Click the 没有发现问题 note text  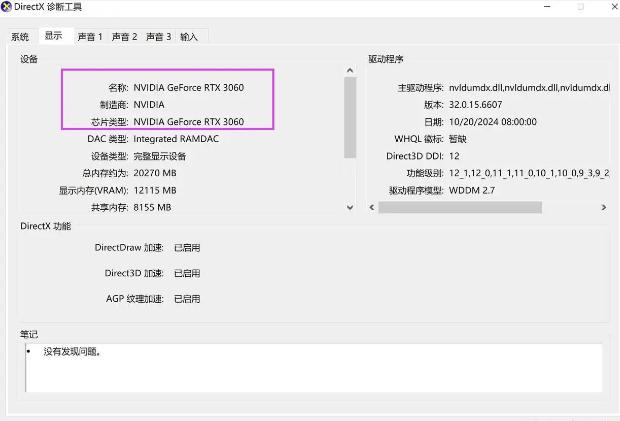72,351
